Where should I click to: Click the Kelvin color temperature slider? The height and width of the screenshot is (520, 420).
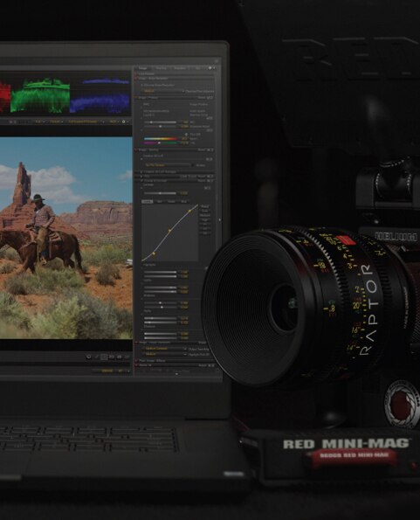[x=161, y=139]
